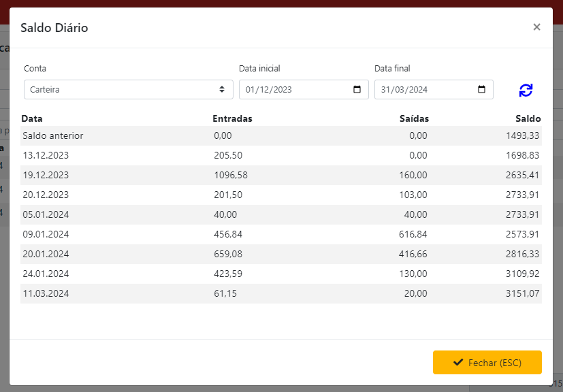This screenshot has width=563, height=392.
Task: Select the 11.03.2024 date cell
Action: tap(46, 294)
